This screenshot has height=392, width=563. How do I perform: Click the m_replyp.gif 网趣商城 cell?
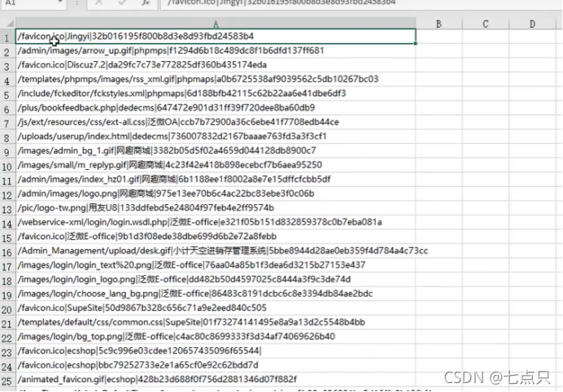click(x=216, y=165)
